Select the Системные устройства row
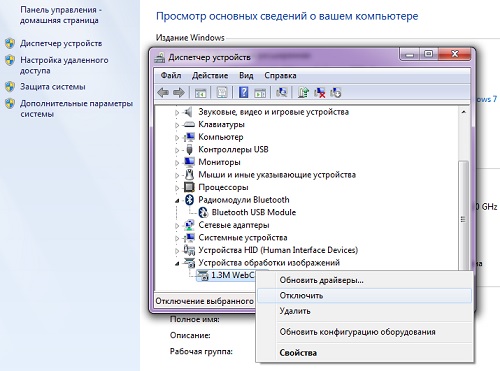This screenshot has width=500, height=371. [x=243, y=238]
